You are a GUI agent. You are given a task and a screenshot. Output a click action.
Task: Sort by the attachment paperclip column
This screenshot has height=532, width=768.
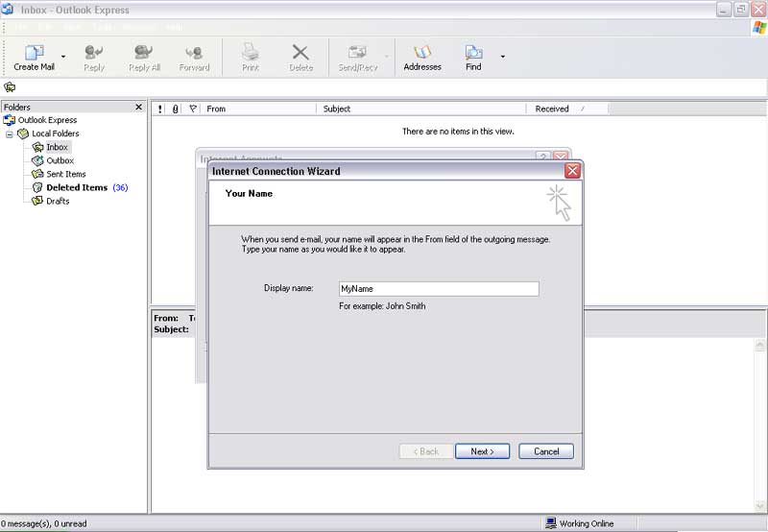tap(175, 109)
